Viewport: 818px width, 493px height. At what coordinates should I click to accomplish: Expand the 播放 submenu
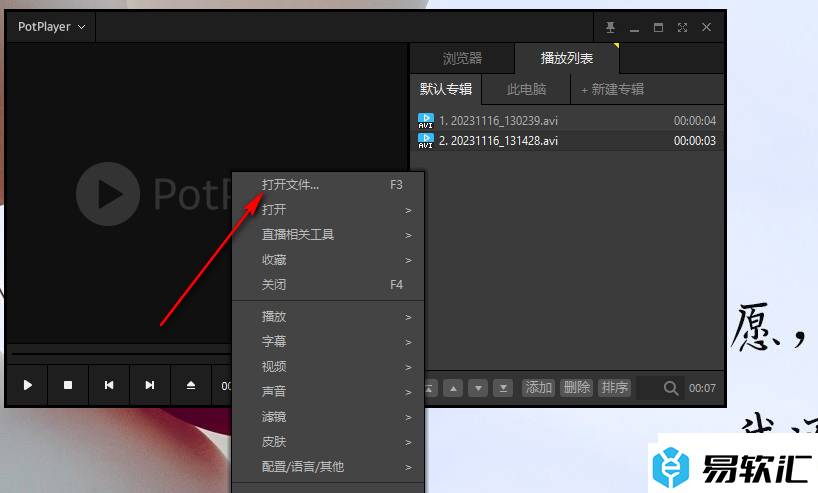328,317
